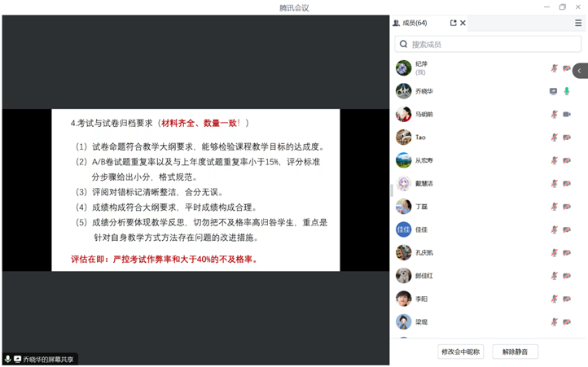Click 乔晓华's green microphone icon
This screenshot has height=367, width=588.
pyautogui.click(x=567, y=91)
